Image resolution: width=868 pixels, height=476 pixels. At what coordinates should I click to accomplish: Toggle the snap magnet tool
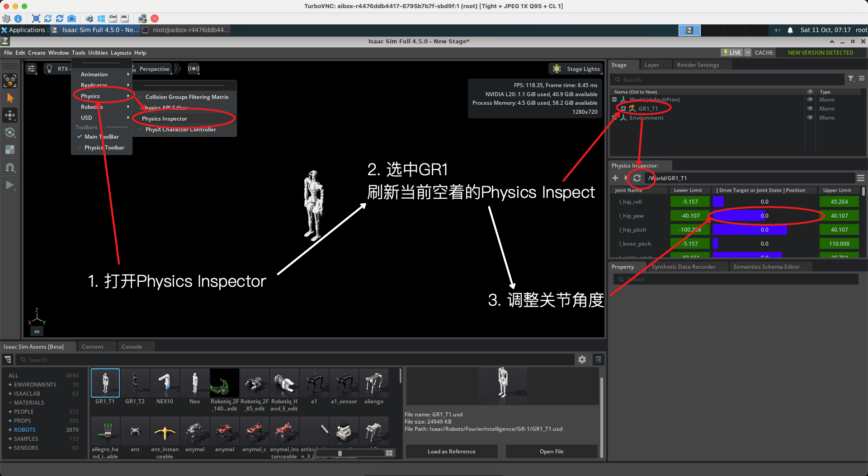(x=10, y=167)
